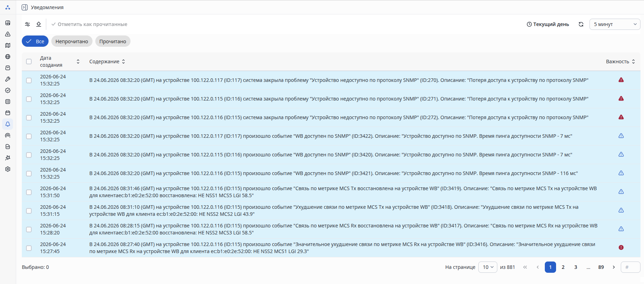The height and width of the screenshot is (284, 644).
Task: Open the globe icon in sidebar
Action: [8, 57]
